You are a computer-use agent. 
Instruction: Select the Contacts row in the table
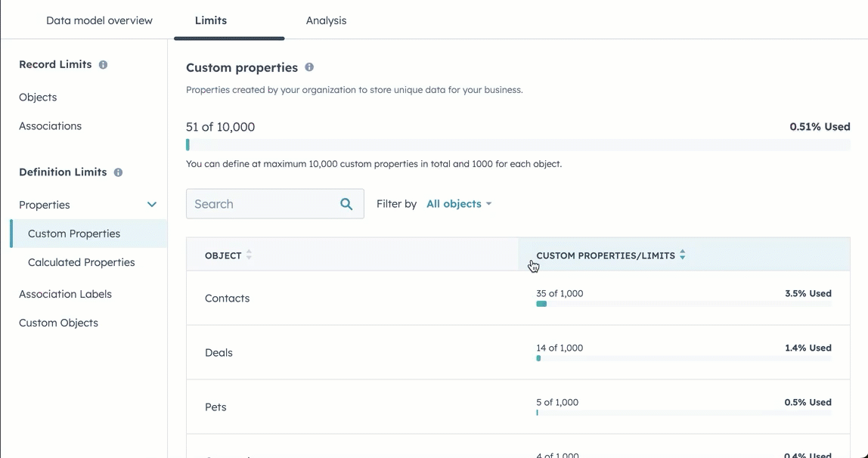coord(227,298)
